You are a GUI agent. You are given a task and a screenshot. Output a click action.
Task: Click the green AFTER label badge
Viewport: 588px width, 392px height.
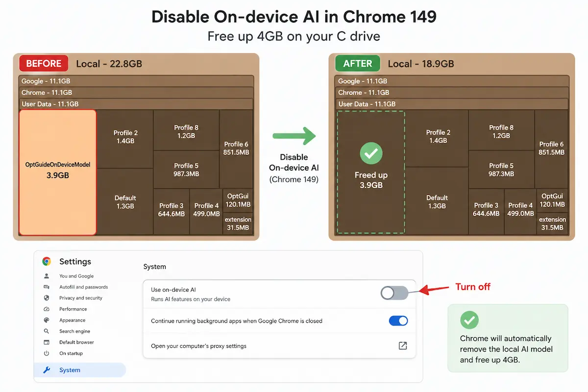[358, 64]
